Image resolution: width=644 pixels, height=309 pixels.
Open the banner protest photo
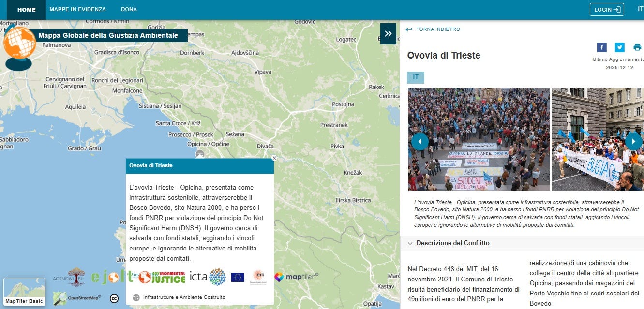[598, 139]
